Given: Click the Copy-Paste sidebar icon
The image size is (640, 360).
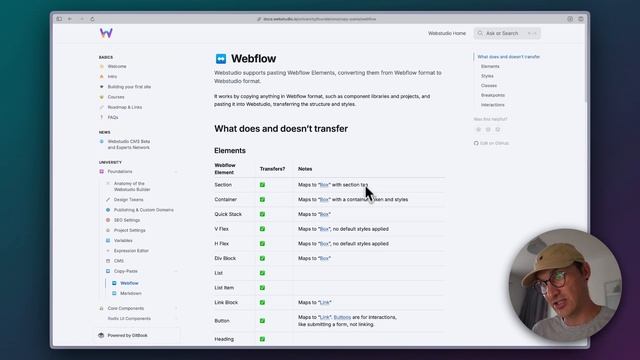Looking at the screenshot, I should 108,271.
